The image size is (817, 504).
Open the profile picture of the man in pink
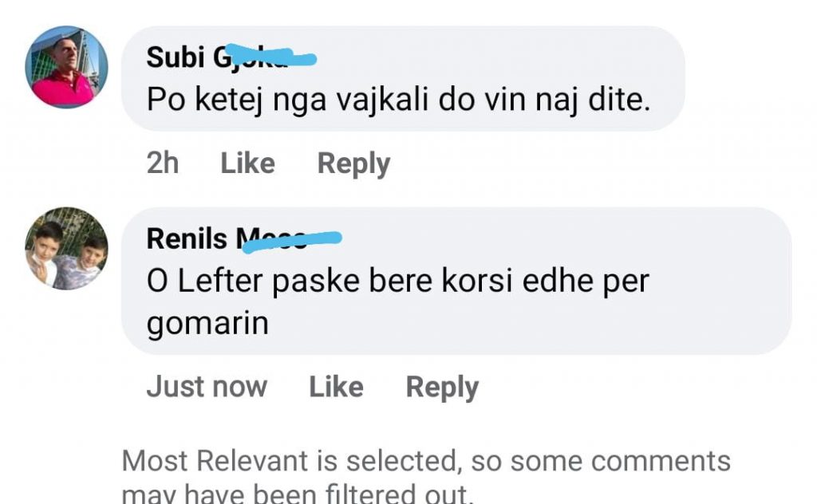(66, 67)
